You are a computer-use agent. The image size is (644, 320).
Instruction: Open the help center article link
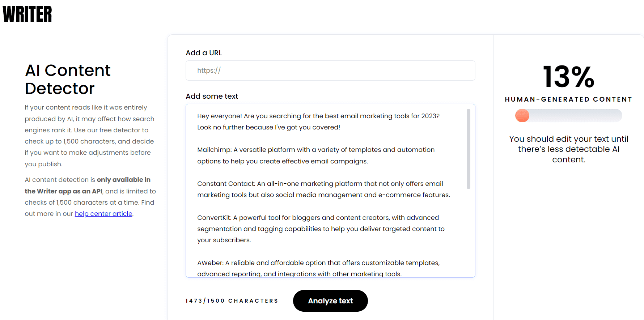(x=103, y=213)
